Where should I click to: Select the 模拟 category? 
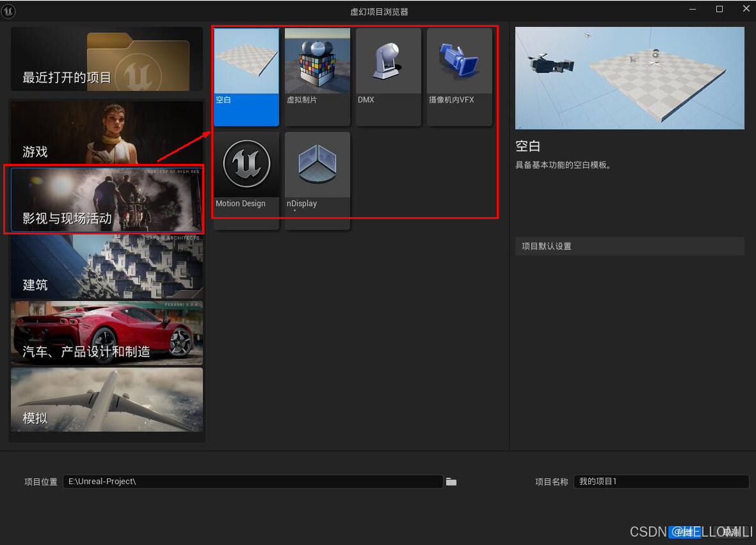[x=106, y=400]
